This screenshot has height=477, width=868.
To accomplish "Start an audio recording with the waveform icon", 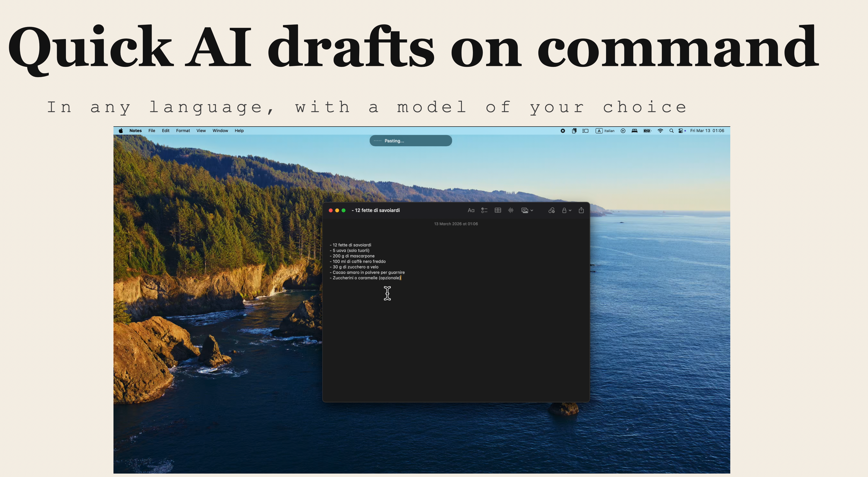I will click(x=511, y=210).
